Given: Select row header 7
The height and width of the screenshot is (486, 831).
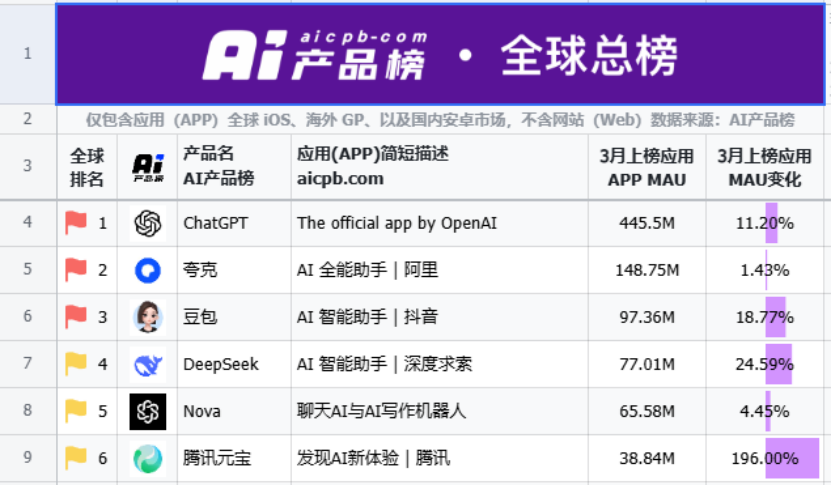Looking at the screenshot, I should coord(28,364).
